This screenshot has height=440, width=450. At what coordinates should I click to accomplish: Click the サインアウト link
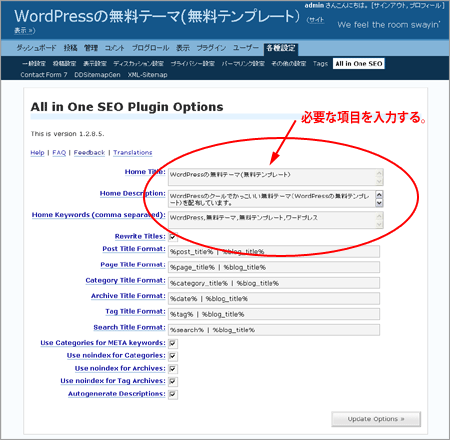[389, 5]
